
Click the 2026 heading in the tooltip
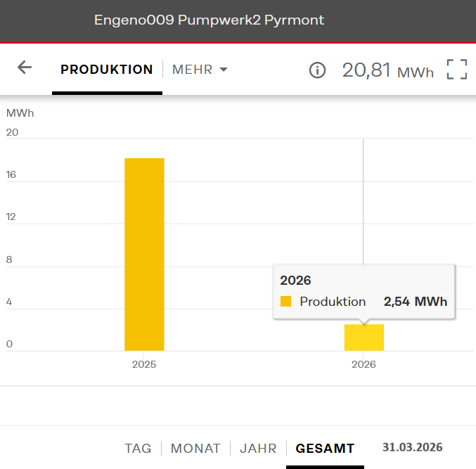point(295,281)
